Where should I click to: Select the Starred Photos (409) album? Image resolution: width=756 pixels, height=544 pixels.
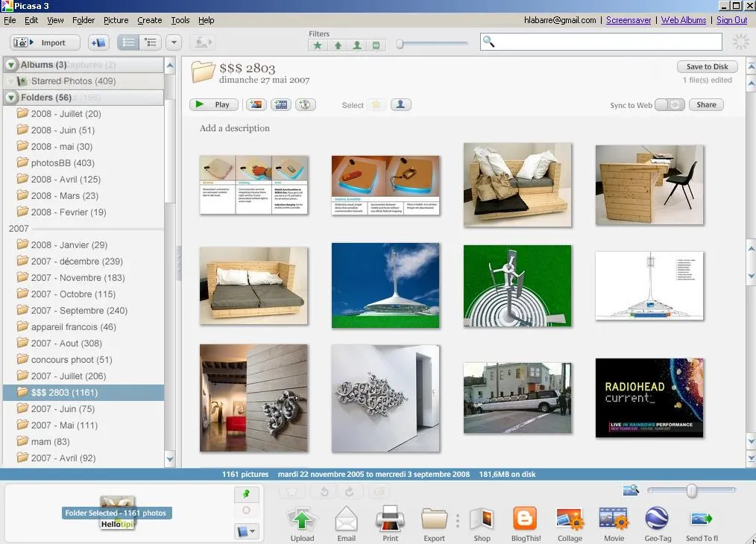point(73,81)
